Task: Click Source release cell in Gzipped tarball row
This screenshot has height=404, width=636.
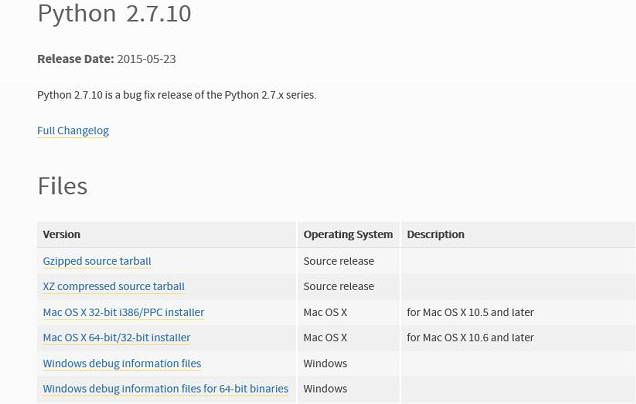Action: coord(338,261)
